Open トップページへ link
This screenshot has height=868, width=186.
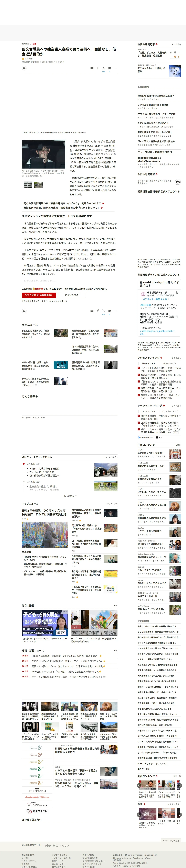111,504
